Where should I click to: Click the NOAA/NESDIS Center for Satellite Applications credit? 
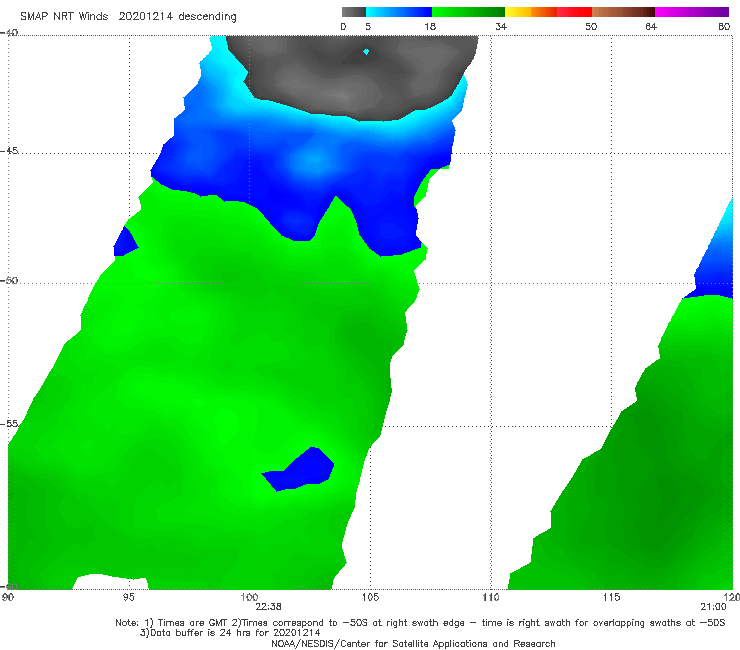pos(413,643)
